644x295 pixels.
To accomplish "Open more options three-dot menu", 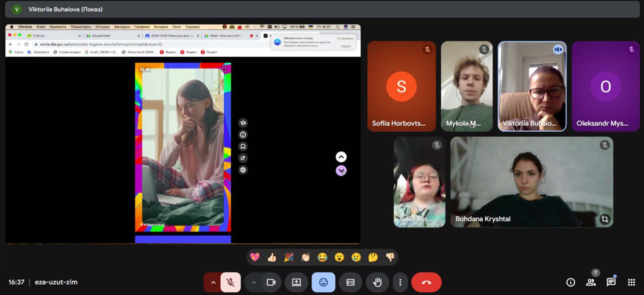I will (x=400, y=282).
